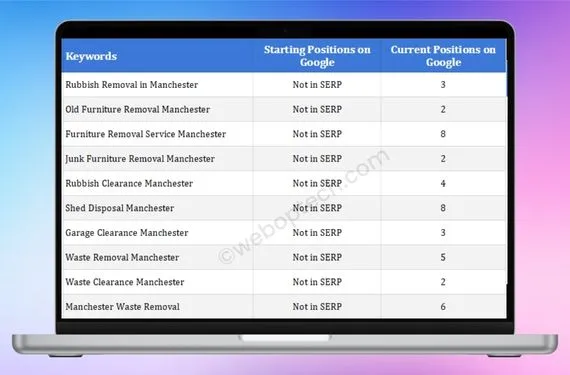570x375 pixels.
Task: Click the Starting Positions on Google header
Action: pyautogui.click(x=317, y=56)
